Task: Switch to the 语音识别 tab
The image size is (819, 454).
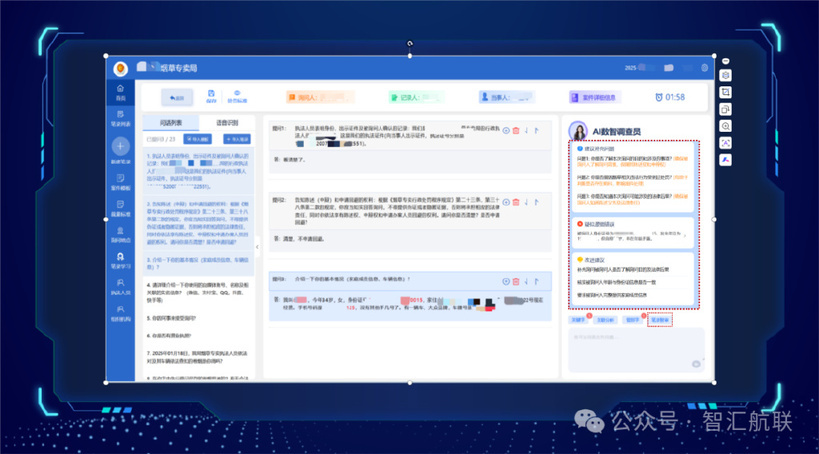Action: 227,123
